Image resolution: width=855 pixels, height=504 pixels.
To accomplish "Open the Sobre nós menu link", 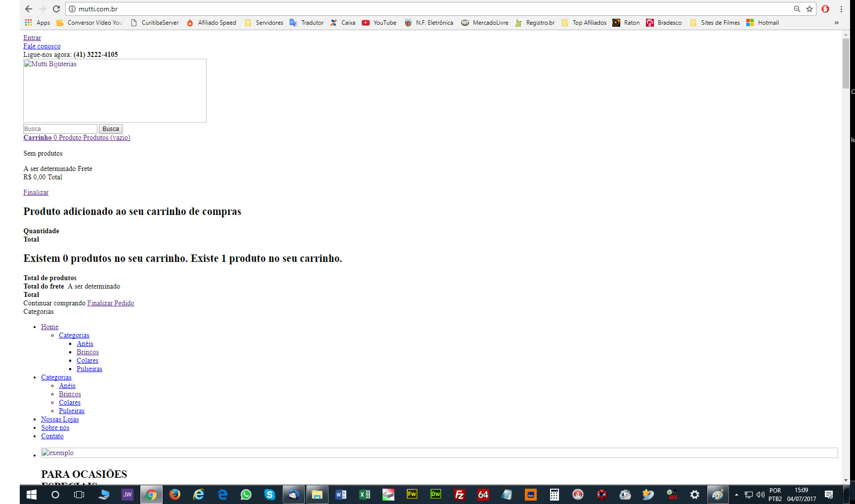I will (55, 428).
